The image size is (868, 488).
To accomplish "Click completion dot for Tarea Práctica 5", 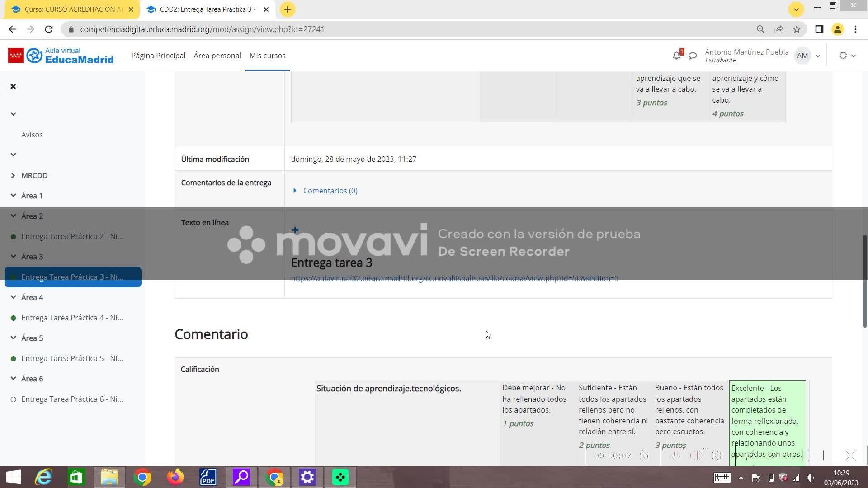I will click(13, 359).
